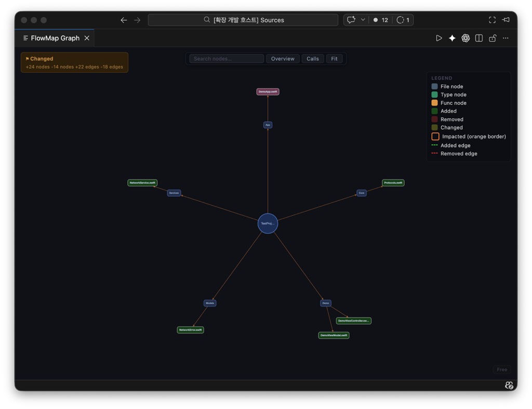532x409 pixels.
Task: Click the Removed legend swatch
Action: [434, 119]
